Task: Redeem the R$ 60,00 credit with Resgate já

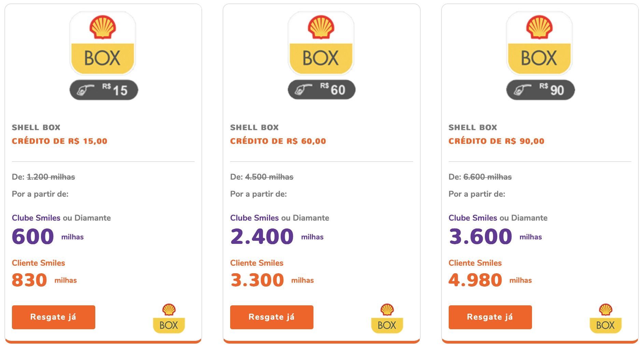Action: [272, 317]
